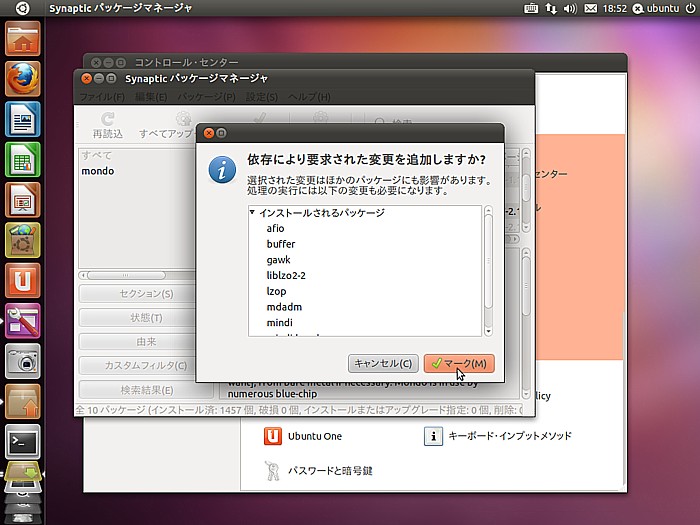Screen dimensions: 700x525
Task: Open Synaptic package launcher icon
Action: point(23,401)
